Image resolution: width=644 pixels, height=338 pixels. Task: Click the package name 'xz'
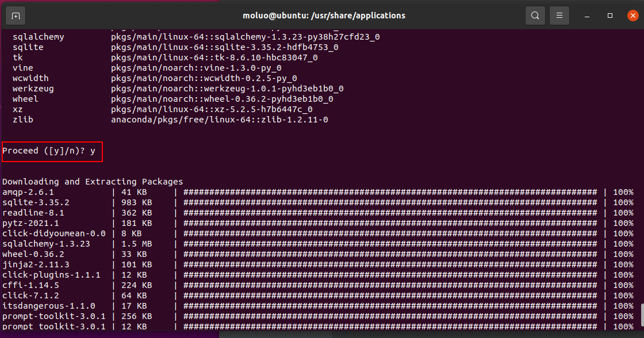18,109
